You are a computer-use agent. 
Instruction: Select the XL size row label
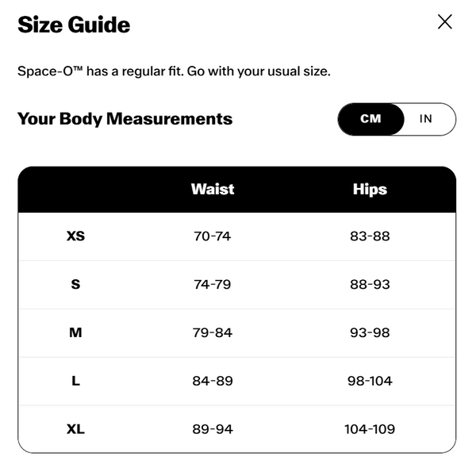pos(75,429)
